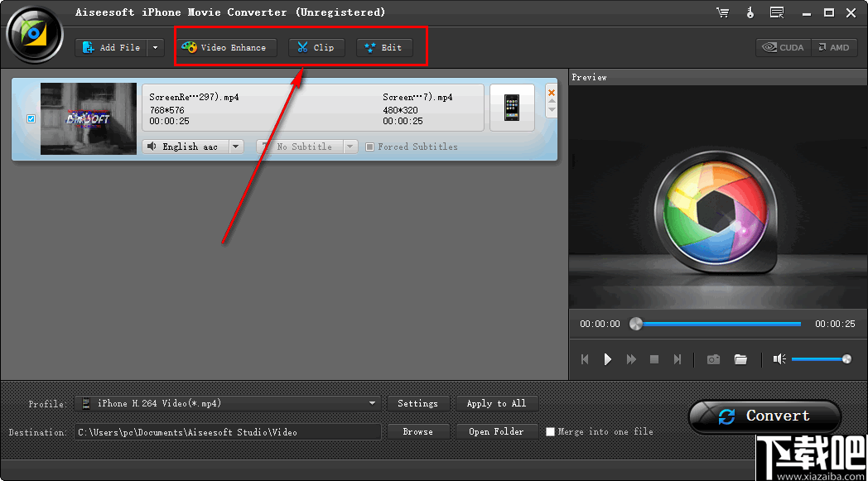This screenshot has height=481, width=868.
Task: Click source filename ScreenRe…297).mp4
Action: [195, 97]
